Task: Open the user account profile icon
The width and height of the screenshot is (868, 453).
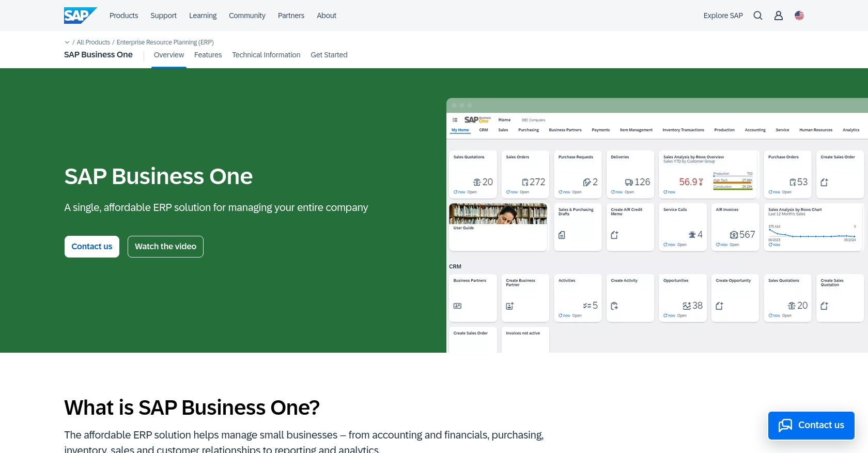Action: click(x=779, y=16)
